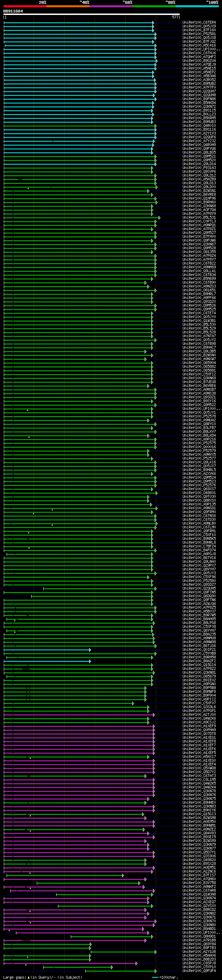Select hit UniRef100_Q69XS7
This screenshot has width=222, height=980.
coord(199,489)
